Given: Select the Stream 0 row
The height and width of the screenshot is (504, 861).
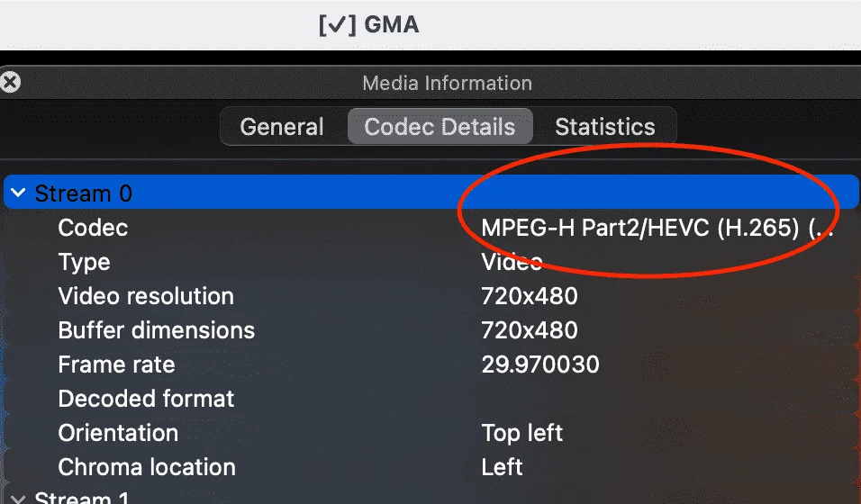Looking at the screenshot, I should [430, 193].
